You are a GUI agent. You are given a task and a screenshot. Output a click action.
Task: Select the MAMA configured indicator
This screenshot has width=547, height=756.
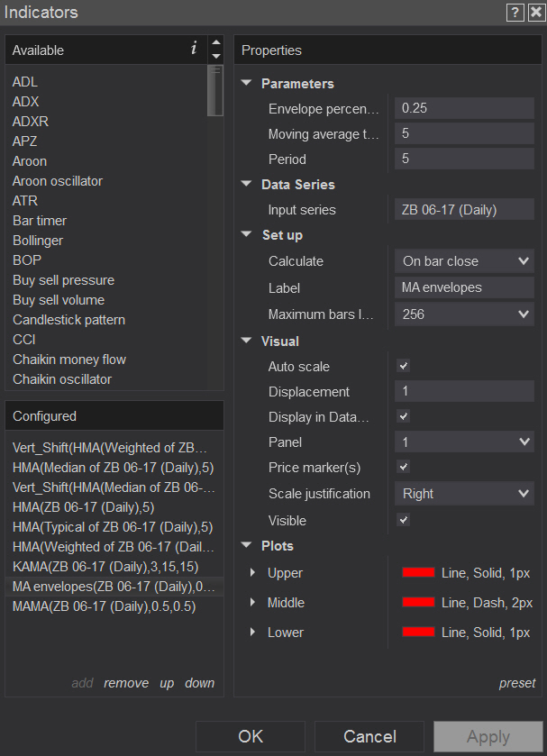point(104,606)
